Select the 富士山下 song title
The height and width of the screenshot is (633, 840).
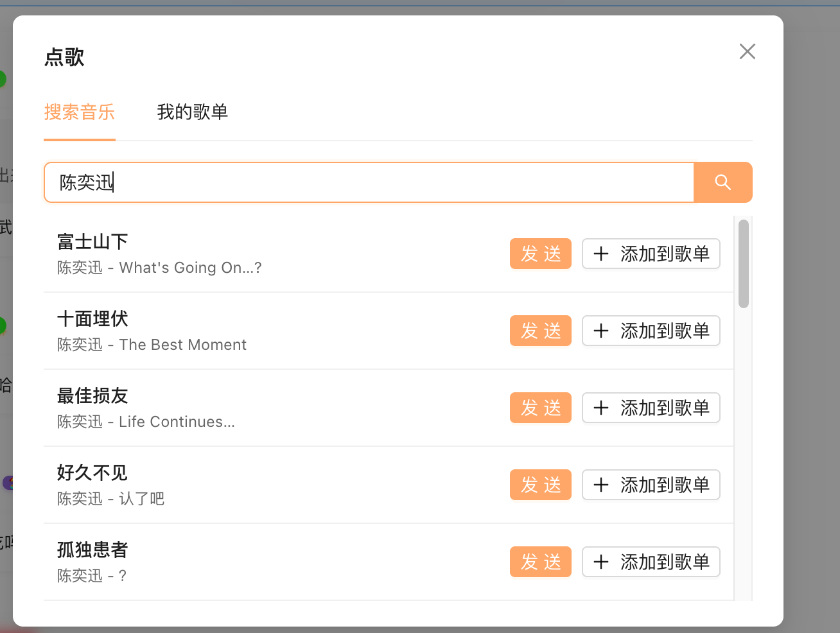(92, 242)
